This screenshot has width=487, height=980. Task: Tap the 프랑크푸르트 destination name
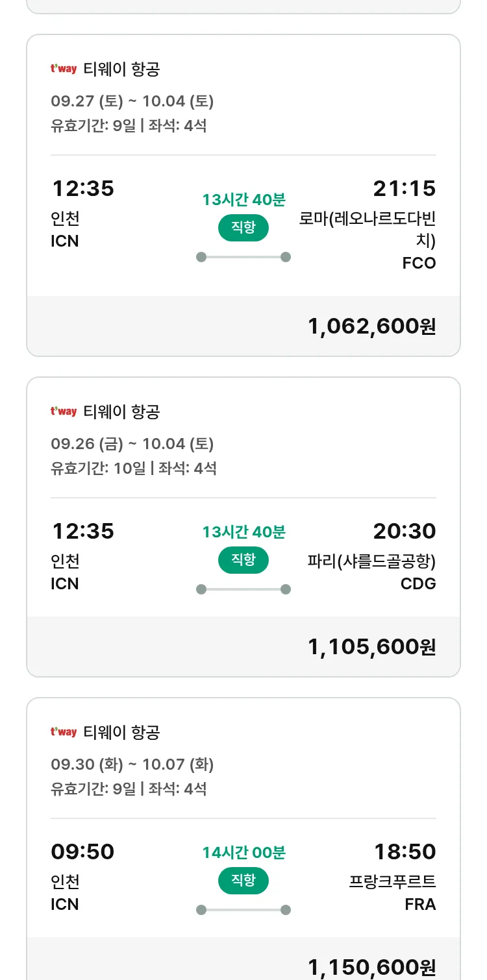coord(392,881)
